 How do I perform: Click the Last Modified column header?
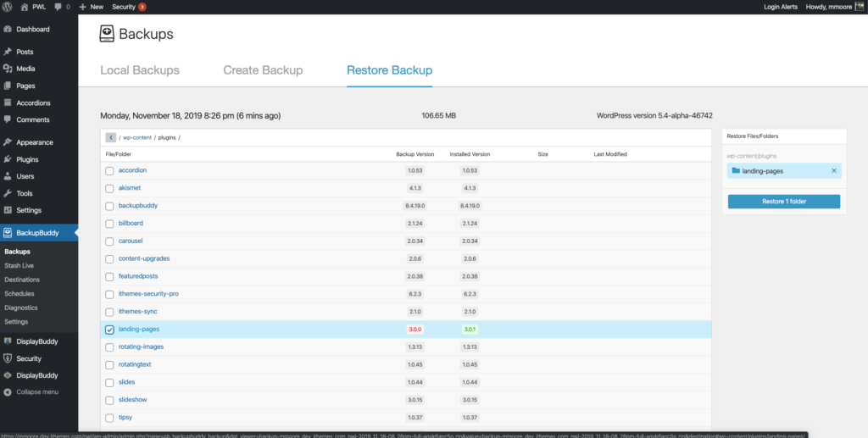tap(610, 154)
